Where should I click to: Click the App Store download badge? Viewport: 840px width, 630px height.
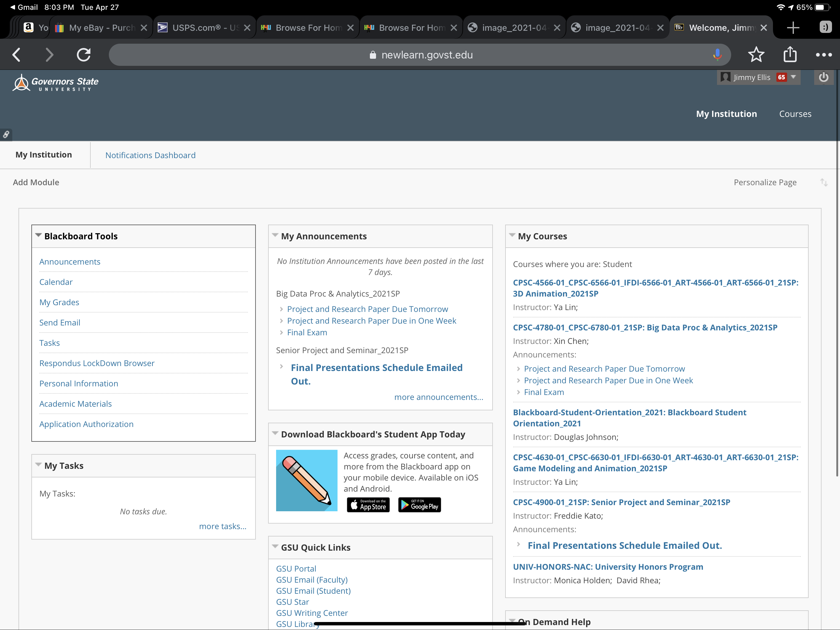click(368, 504)
